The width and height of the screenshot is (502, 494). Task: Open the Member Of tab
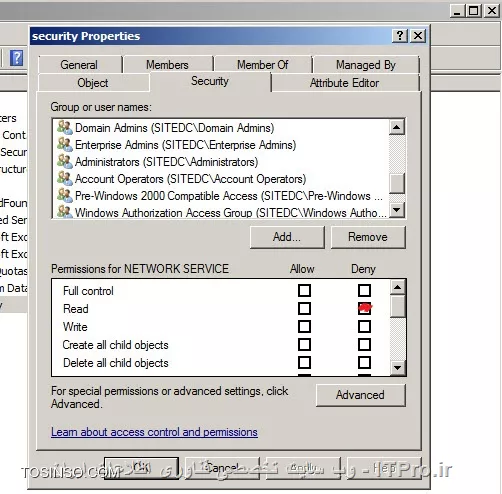pyautogui.click(x=263, y=65)
